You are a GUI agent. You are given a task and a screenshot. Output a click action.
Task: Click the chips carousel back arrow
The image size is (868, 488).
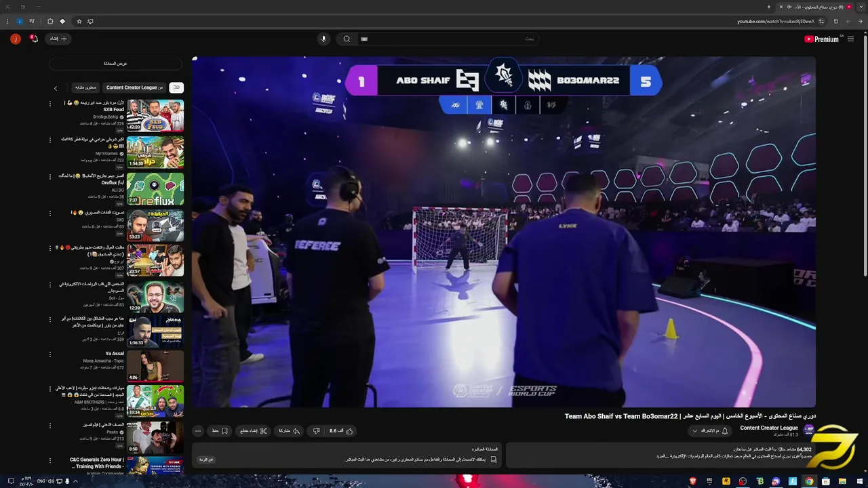coord(56,88)
